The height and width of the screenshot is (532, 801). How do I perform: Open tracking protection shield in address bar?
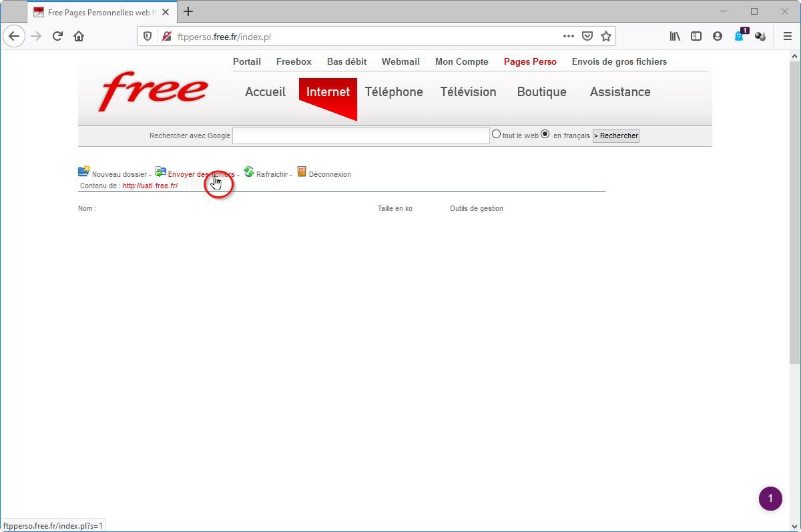[x=148, y=37]
